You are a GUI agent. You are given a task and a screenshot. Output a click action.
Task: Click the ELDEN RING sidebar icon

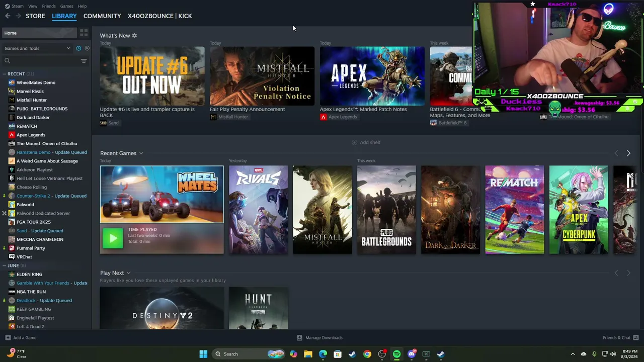(x=12, y=274)
